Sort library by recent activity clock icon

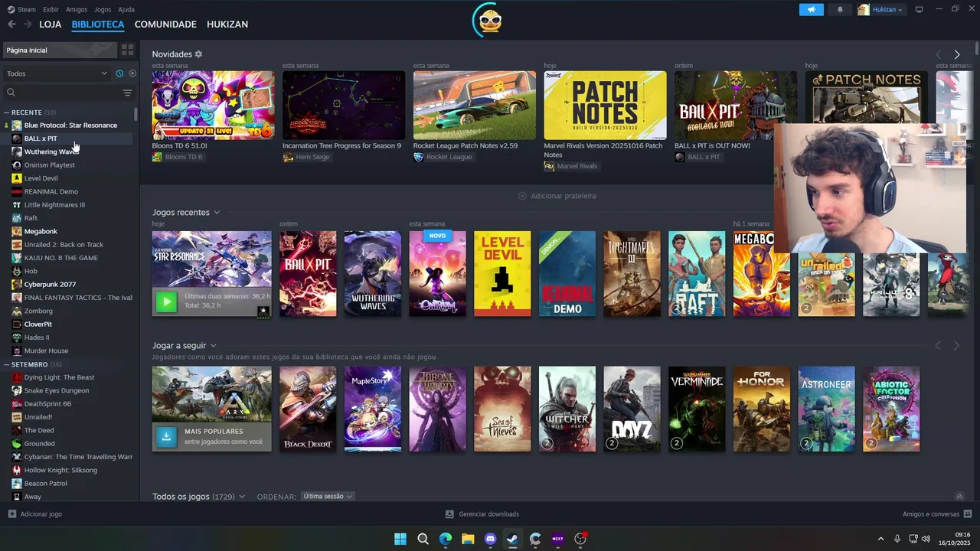(119, 73)
